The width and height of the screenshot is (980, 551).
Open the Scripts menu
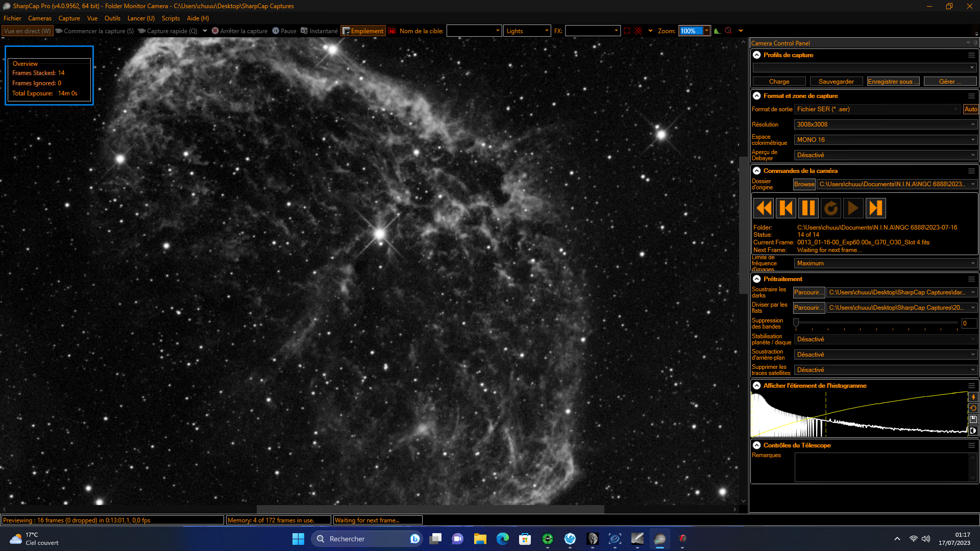170,18
